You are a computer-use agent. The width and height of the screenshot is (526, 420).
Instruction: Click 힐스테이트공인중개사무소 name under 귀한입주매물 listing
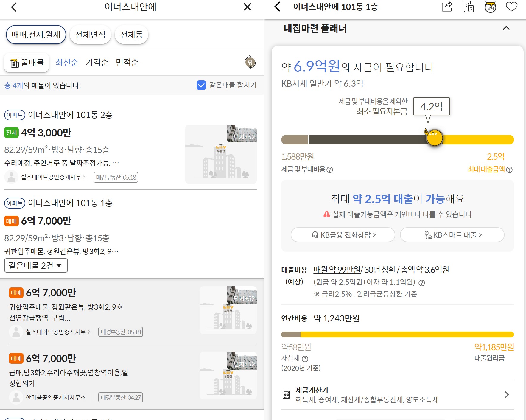[x=58, y=332]
